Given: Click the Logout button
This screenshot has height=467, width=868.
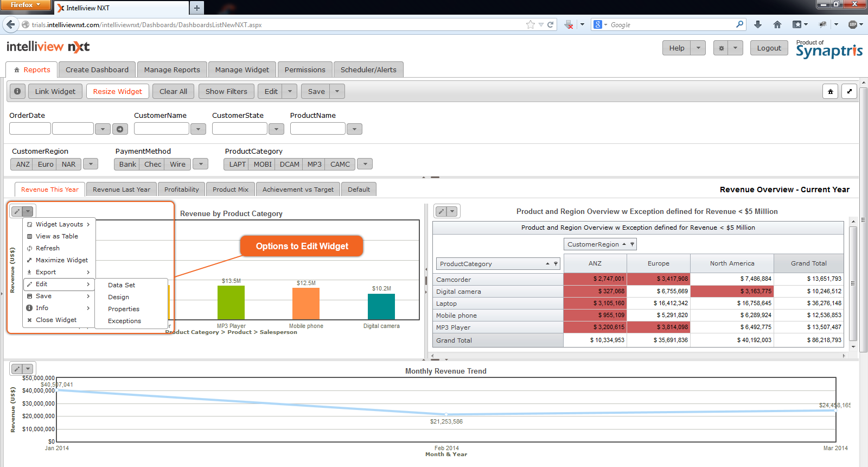Looking at the screenshot, I should point(769,48).
